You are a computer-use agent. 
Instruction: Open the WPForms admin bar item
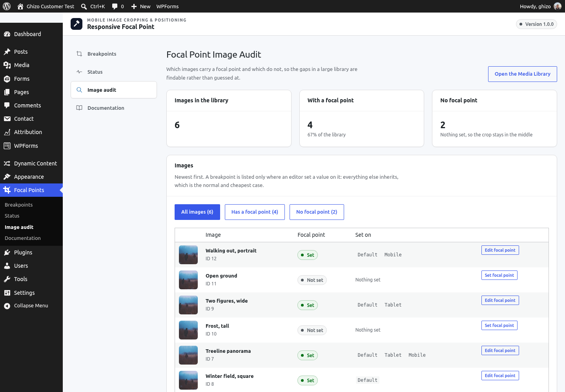(x=168, y=6)
